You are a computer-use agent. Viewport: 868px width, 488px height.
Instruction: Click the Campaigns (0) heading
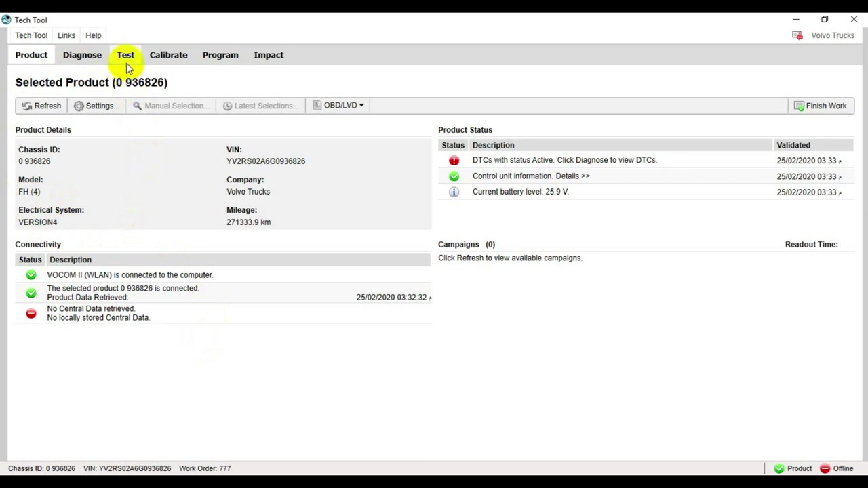[x=467, y=245]
